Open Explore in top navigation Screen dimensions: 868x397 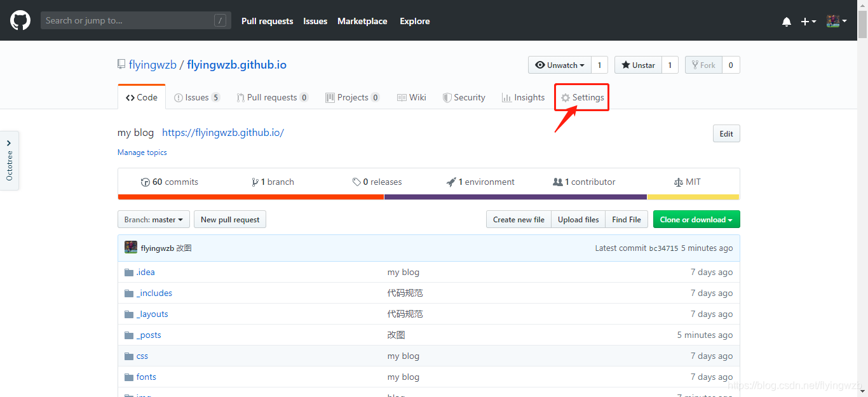click(415, 21)
